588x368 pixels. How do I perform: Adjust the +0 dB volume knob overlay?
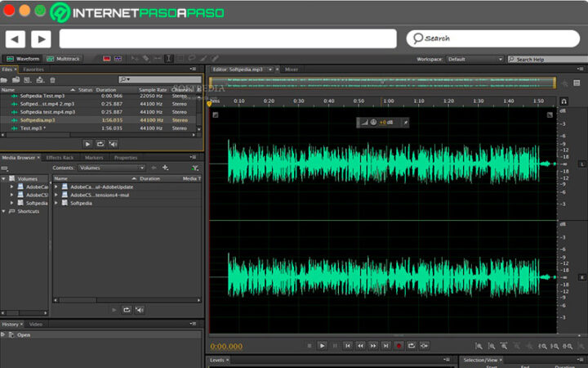pyautogui.click(x=372, y=122)
